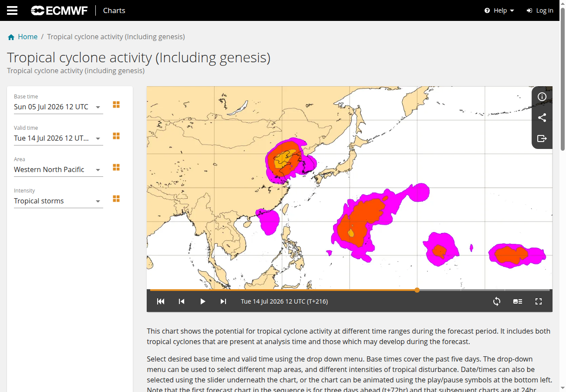Jump to first frame of animation
The image size is (566, 392).
coord(161,301)
